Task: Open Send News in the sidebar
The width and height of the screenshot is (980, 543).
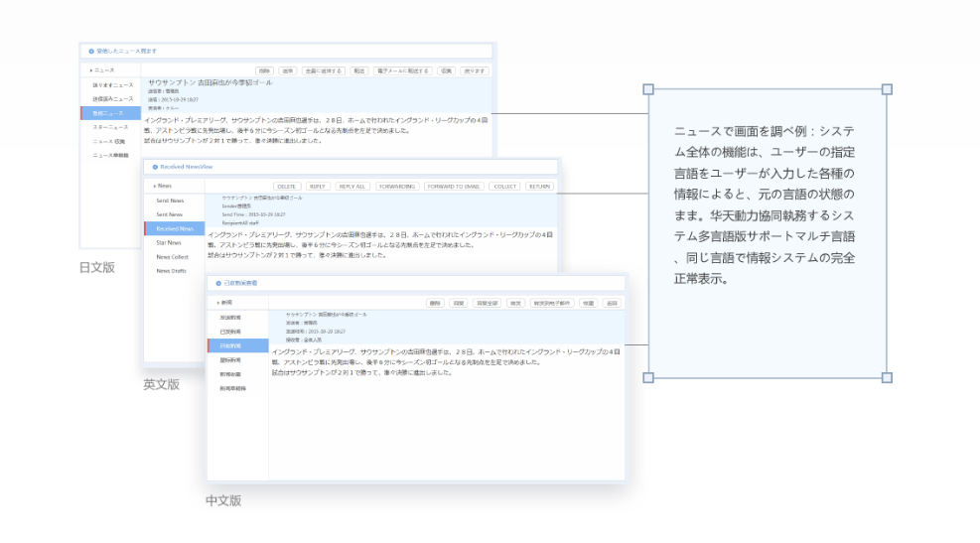Action: (169, 201)
